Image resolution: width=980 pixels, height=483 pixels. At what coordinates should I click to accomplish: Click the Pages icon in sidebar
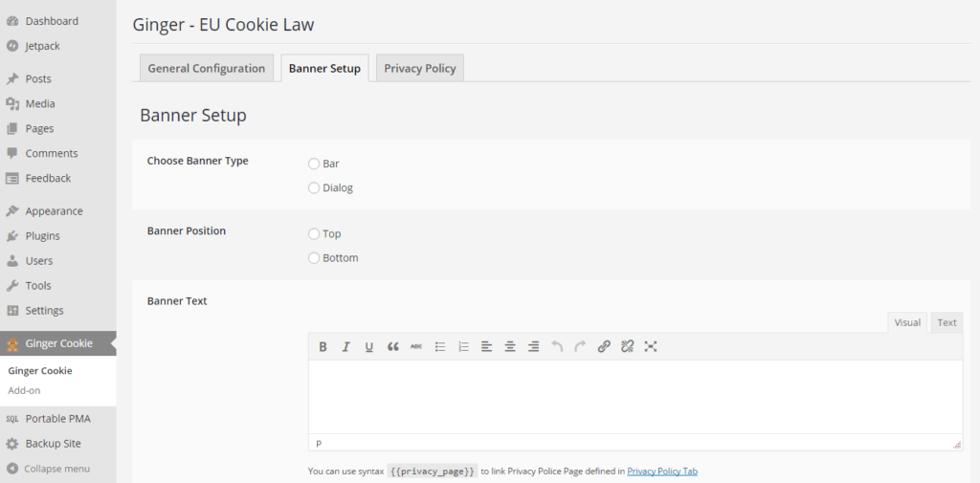[11, 129]
